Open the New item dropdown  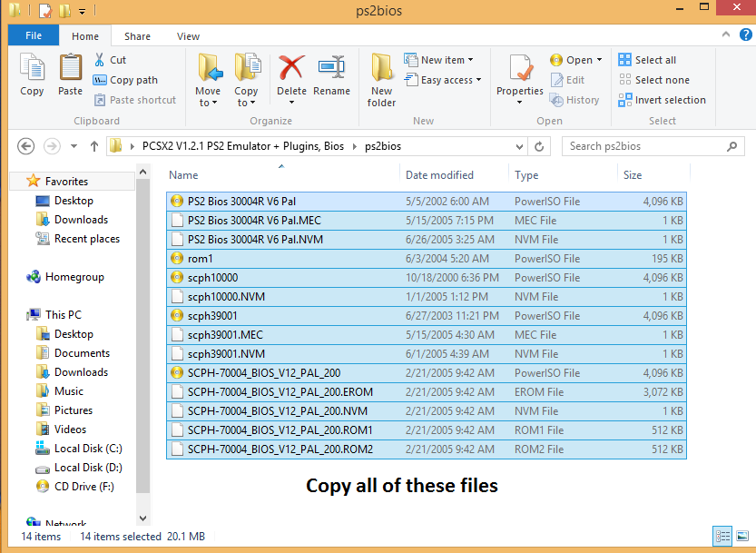(438, 60)
